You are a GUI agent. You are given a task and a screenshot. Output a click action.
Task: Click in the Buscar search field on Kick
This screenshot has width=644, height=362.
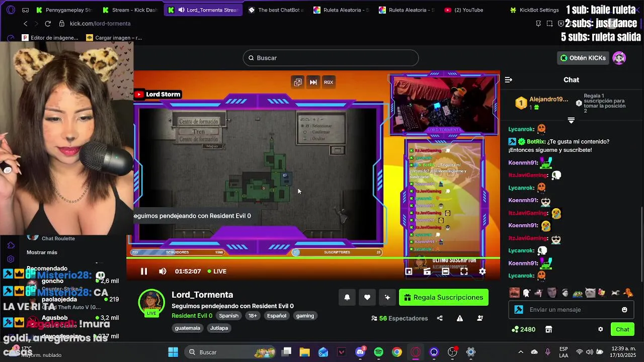pyautogui.click(x=331, y=58)
